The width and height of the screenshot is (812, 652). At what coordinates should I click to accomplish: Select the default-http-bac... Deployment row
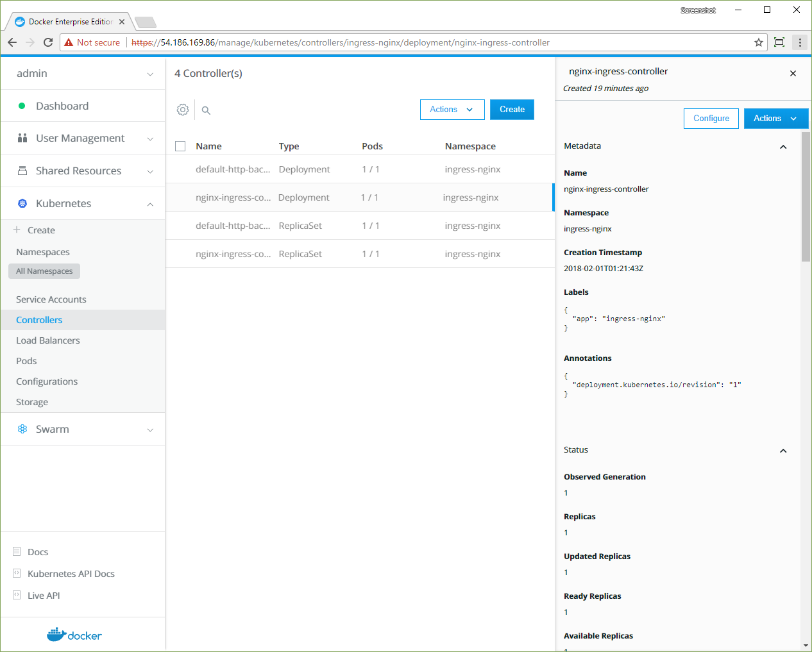pyautogui.click(x=360, y=169)
